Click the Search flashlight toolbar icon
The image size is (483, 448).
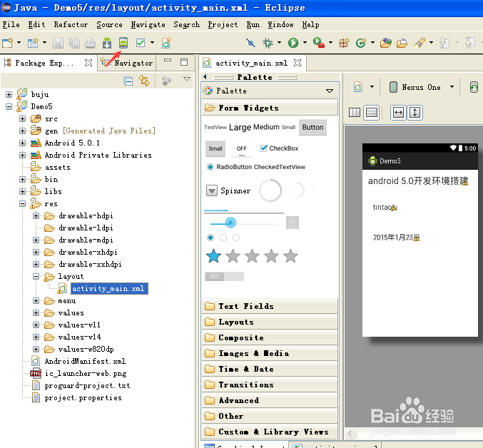(420, 43)
